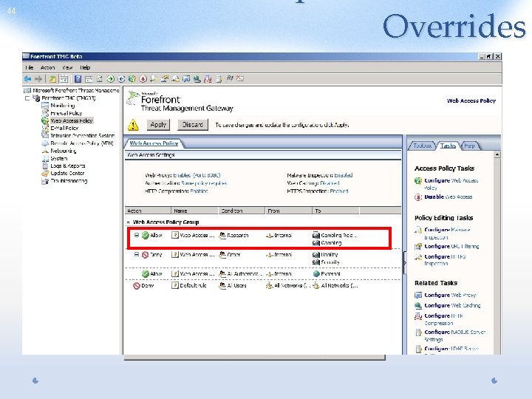Click the task pane scrollbar up arrow
The width and height of the screenshot is (532, 399).
click(497, 154)
